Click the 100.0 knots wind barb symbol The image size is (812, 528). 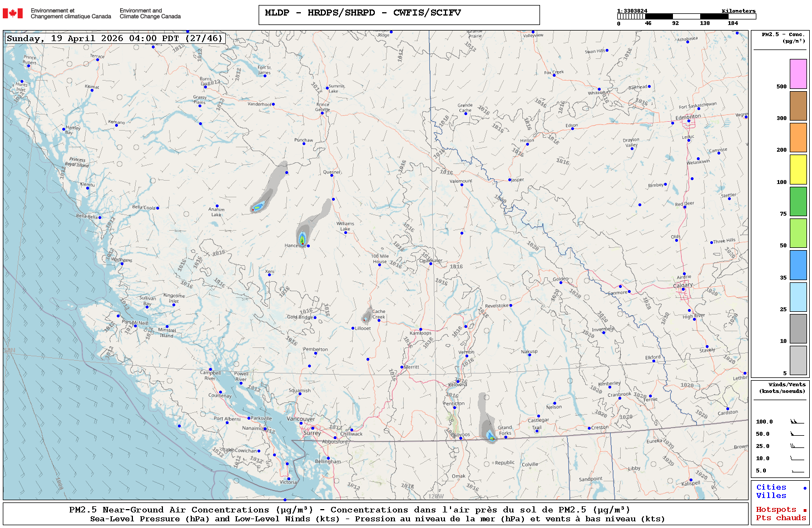797,422
